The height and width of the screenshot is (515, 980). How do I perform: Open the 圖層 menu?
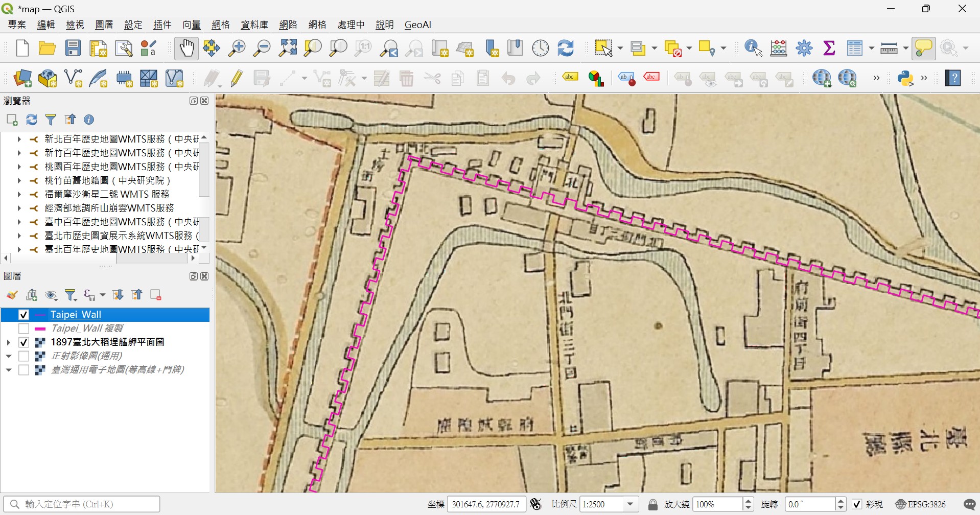(104, 25)
